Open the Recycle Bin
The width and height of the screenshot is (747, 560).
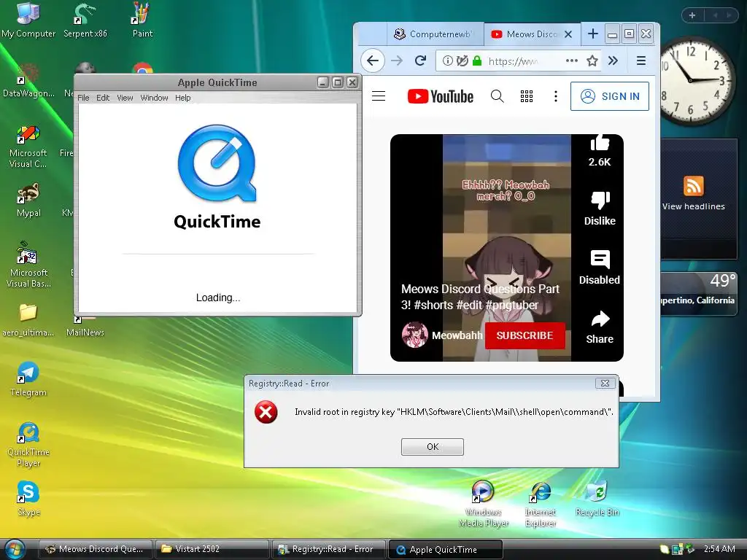[597, 499]
